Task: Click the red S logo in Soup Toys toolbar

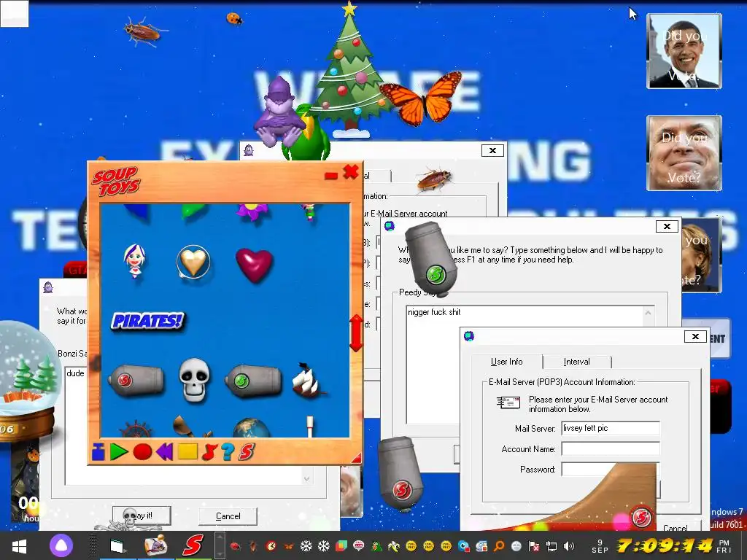Action: (247, 452)
